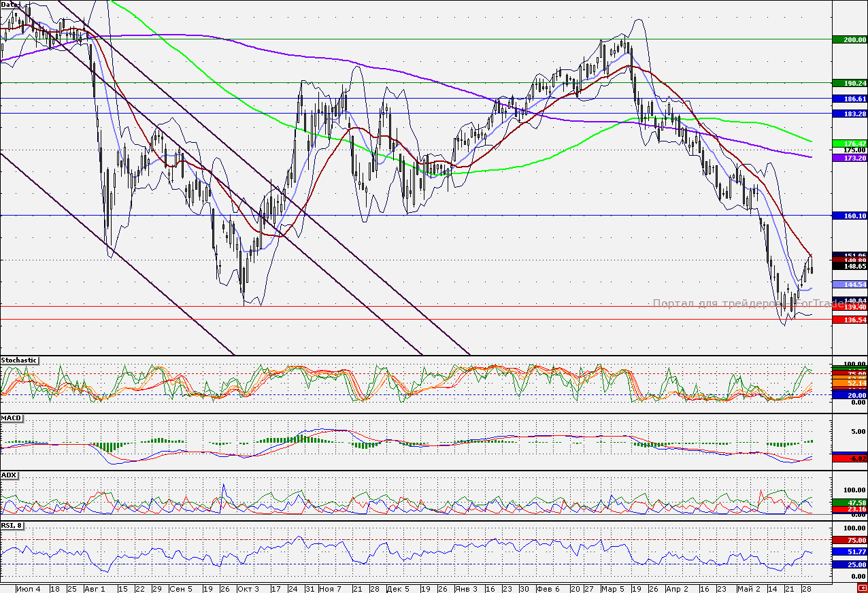This screenshot has width=868, height=593.
Task: Select the blue 160.10 support level tag
Action: click(850, 216)
